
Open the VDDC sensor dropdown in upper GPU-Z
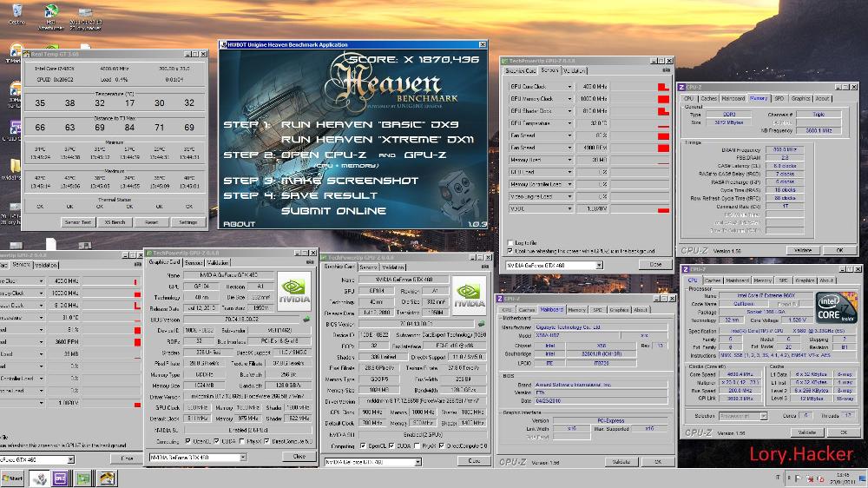coord(569,208)
